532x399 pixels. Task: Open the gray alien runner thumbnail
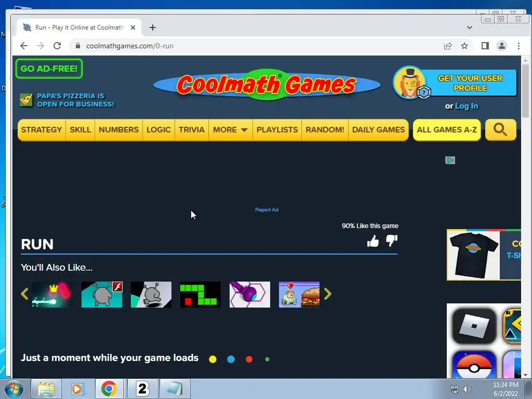click(151, 295)
